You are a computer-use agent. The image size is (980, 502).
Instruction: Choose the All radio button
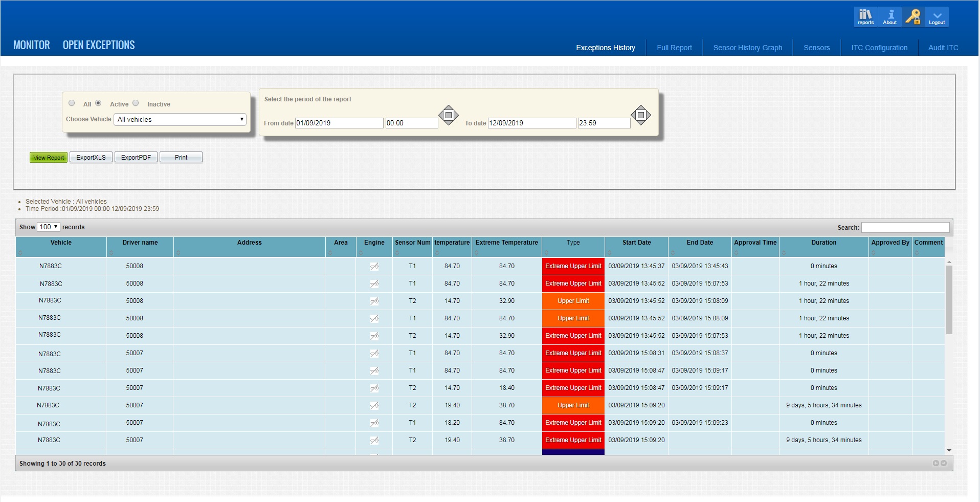[x=72, y=103]
